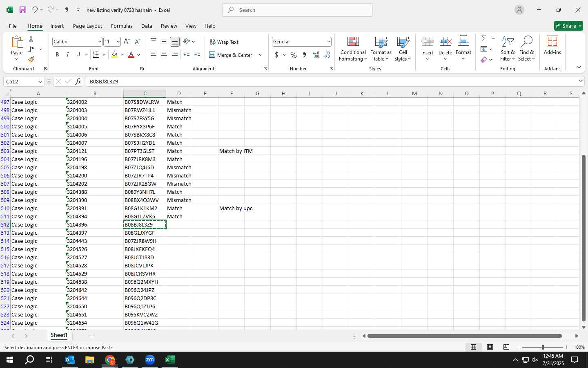
Task: Click the Merge & Center button
Action: click(x=231, y=55)
